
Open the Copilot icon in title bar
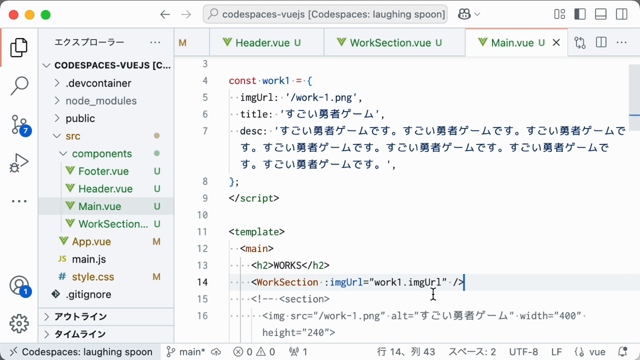click(469, 14)
